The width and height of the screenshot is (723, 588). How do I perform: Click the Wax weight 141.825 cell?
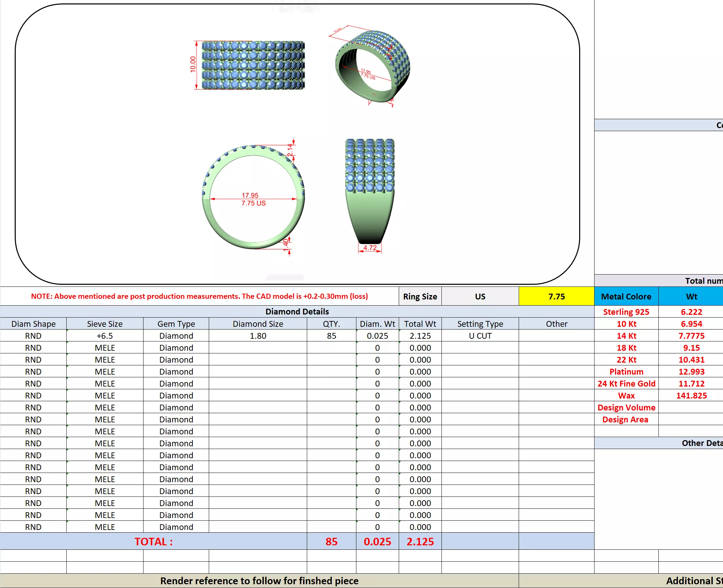tap(691, 395)
